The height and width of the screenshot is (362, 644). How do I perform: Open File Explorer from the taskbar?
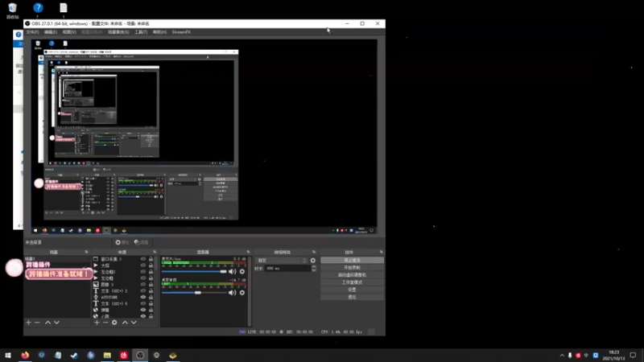pos(107,355)
